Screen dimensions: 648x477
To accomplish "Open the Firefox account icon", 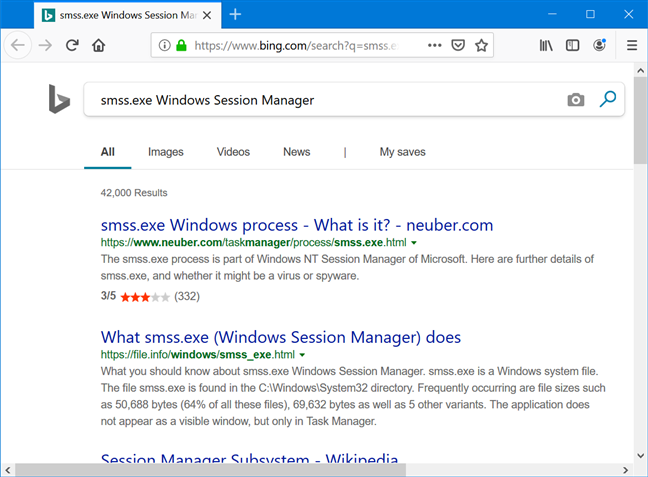I will (x=599, y=45).
